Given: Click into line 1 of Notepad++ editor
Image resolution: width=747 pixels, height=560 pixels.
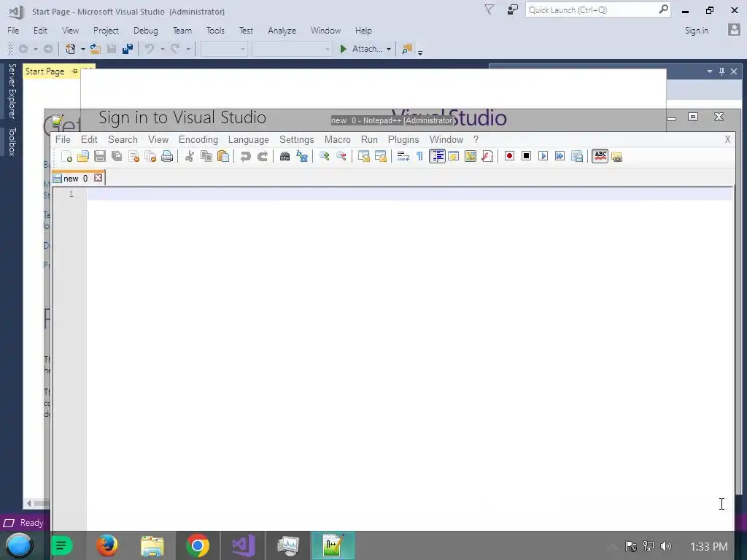Looking at the screenshot, I should (409, 194).
